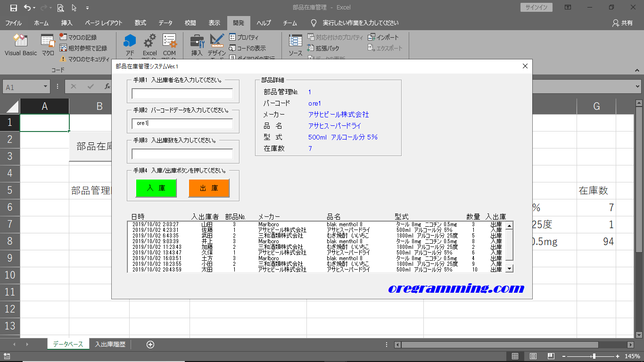Select row 10 header
644x362 pixels.
coord(10,275)
